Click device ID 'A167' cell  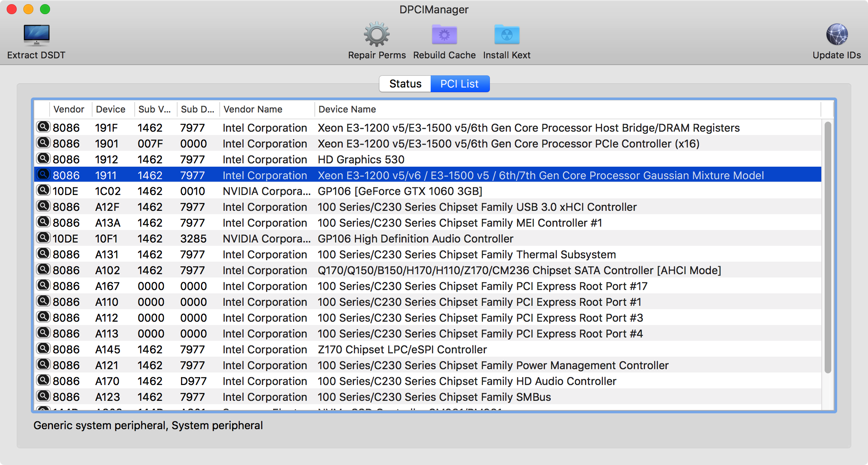click(x=107, y=286)
